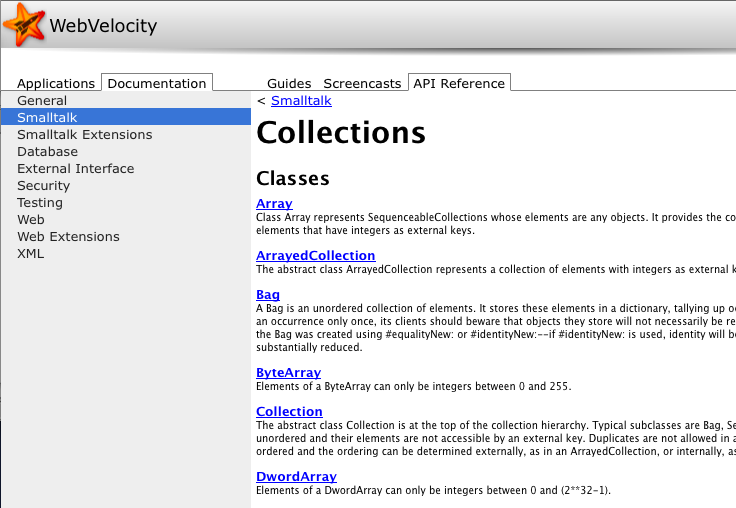Open the Collection class link
The image size is (736, 508).
click(x=289, y=411)
